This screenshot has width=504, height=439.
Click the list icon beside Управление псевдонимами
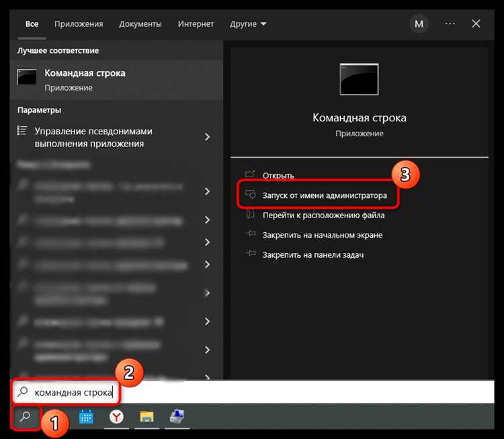click(22, 131)
